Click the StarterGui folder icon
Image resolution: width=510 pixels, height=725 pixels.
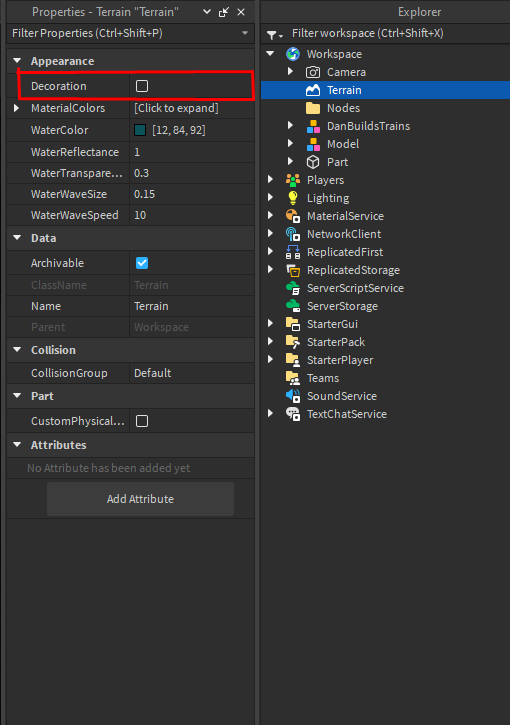pyautogui.click(x=293, y=324)
